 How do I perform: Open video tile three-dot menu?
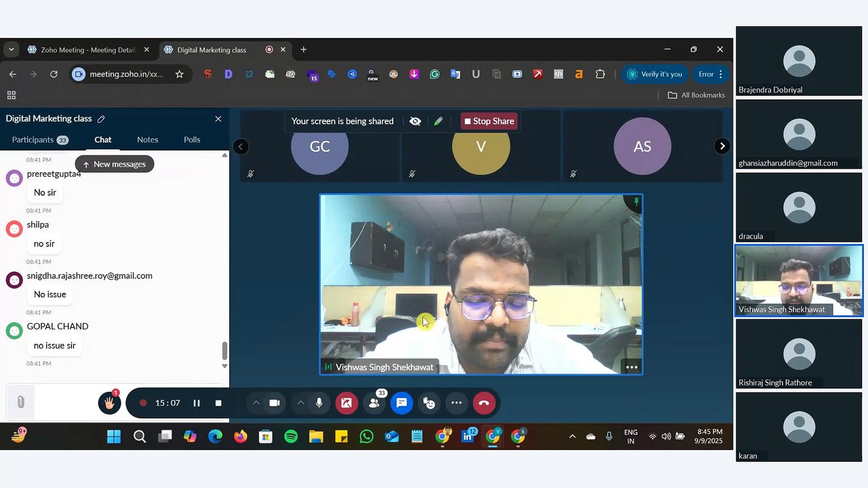point(631,367)
